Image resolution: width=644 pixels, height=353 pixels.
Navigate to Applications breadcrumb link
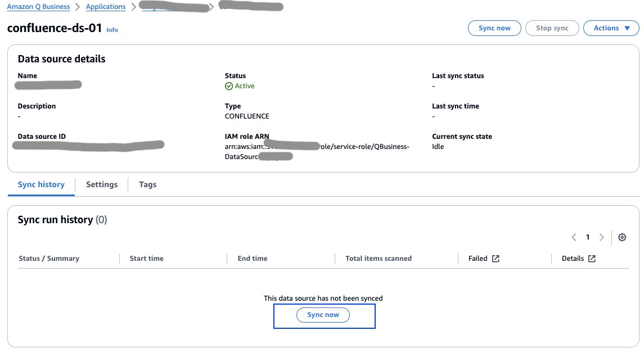(106, 7)
